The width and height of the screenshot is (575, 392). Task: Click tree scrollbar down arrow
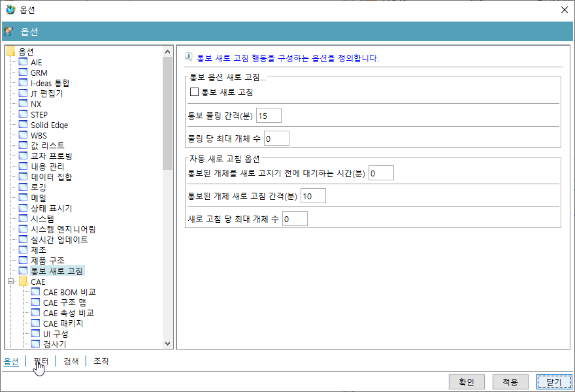pos(168,344)
